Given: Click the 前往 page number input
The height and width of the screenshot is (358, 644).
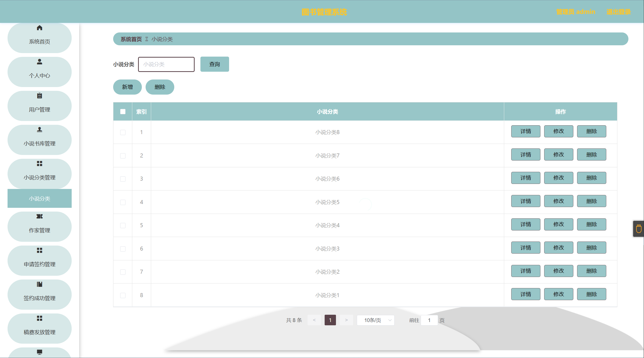Looking at the screenshot, I should point(429,320).
